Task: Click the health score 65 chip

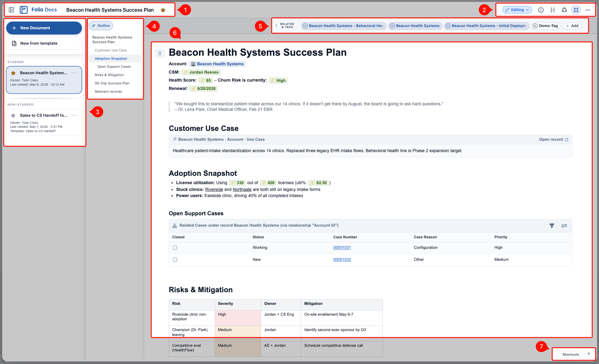Action: (x=205, y=80)
